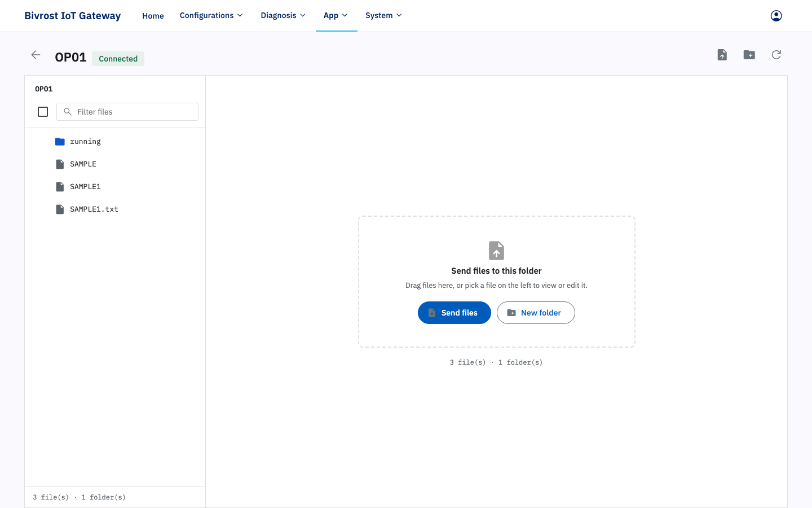Click the New folder button
The image size is (812, 508).
536,313
